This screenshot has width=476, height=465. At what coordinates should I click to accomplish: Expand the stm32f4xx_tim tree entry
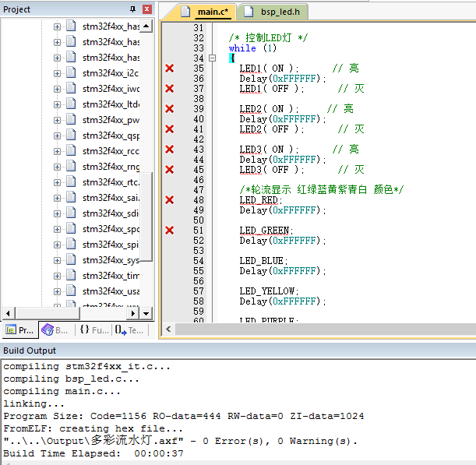[57, 276]
